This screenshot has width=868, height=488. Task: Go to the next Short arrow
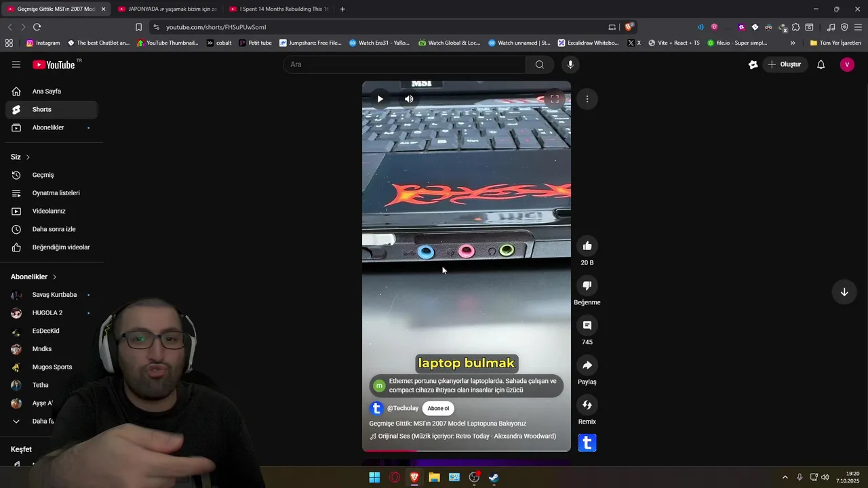pyautogui.click(x=844, y=292)
